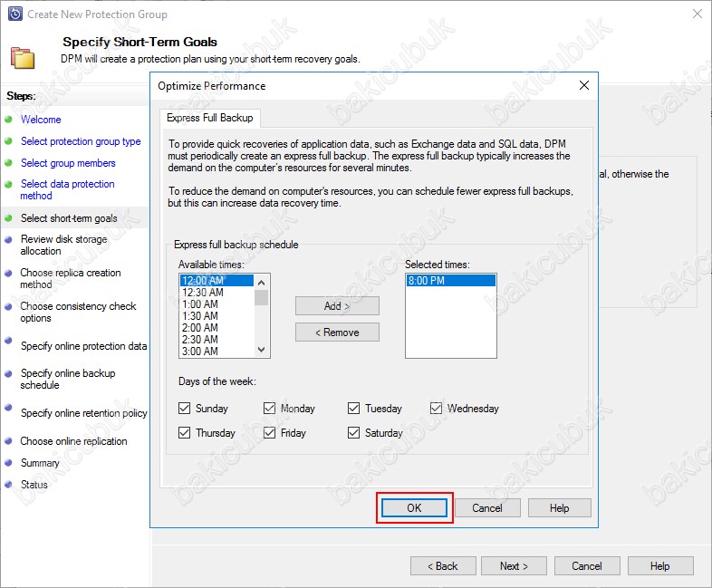Screen dimensions: 712x588
Task: Click the Available times scroll up arrow
Action: (261, 283)
